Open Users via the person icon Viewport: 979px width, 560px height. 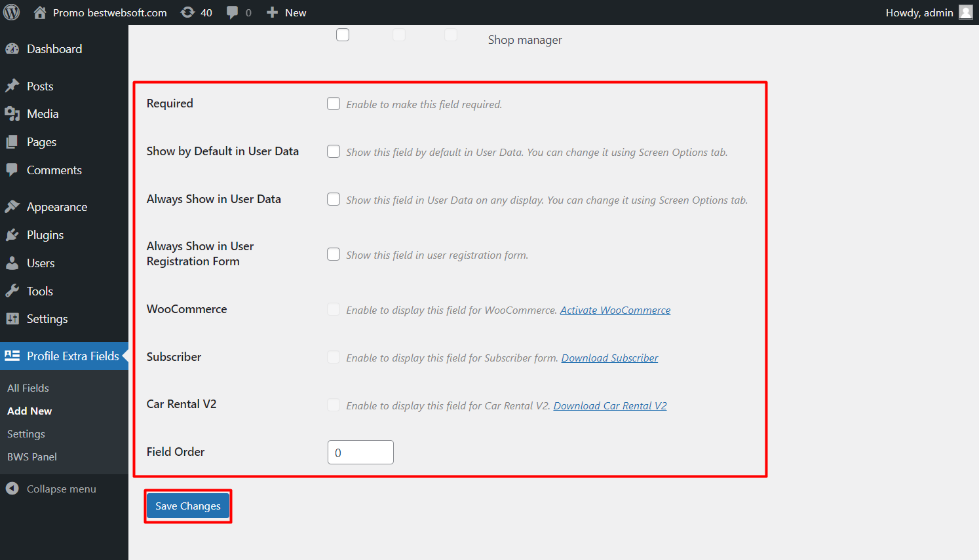[13, 263]
